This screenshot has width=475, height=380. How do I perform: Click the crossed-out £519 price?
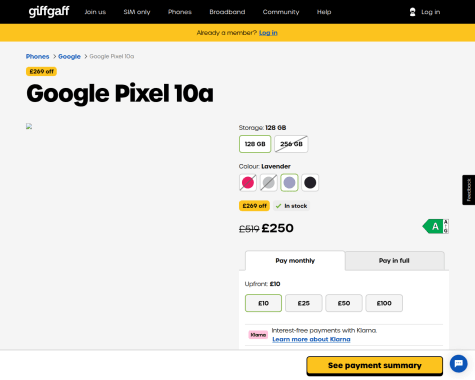[x=249, y=229]
